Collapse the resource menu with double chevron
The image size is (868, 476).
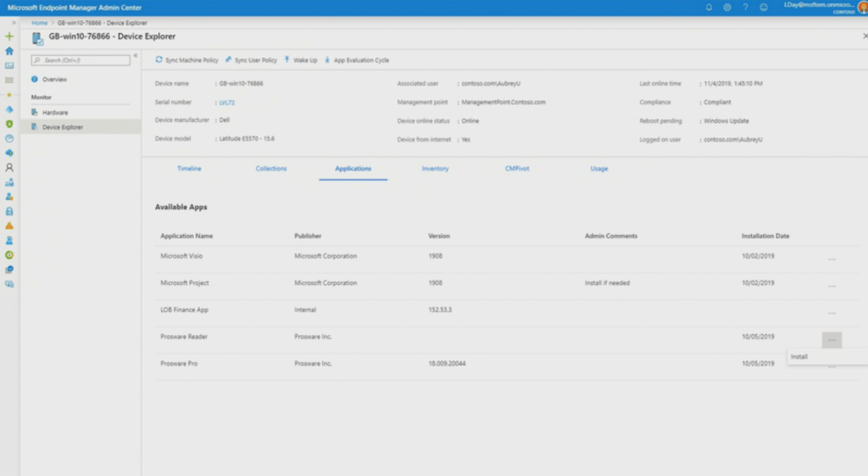136,55
